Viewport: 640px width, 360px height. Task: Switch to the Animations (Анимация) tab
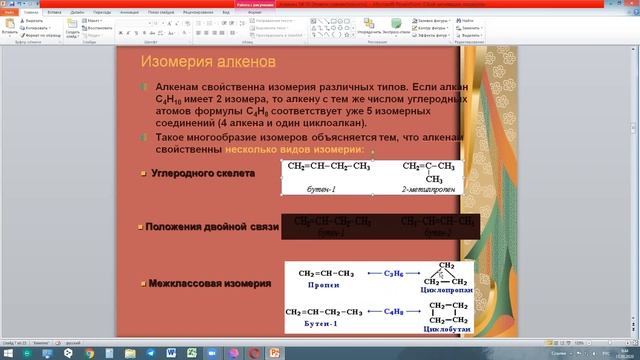point(129,12)
